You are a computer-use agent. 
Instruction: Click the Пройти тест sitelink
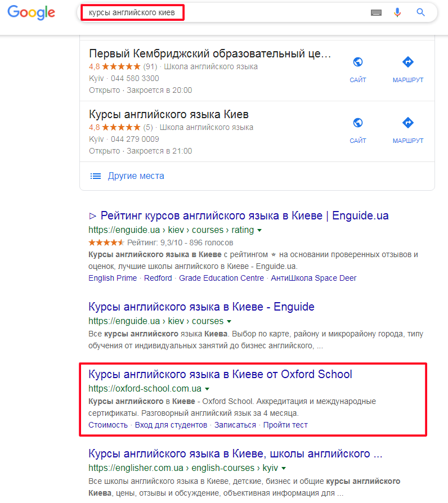285,425
